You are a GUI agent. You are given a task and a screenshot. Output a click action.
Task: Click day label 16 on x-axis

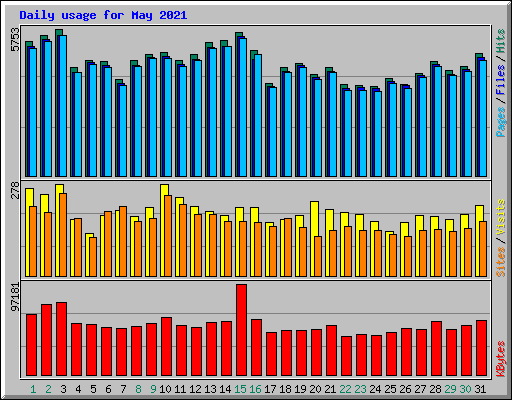pyautogui.click(x=255, y=389)
